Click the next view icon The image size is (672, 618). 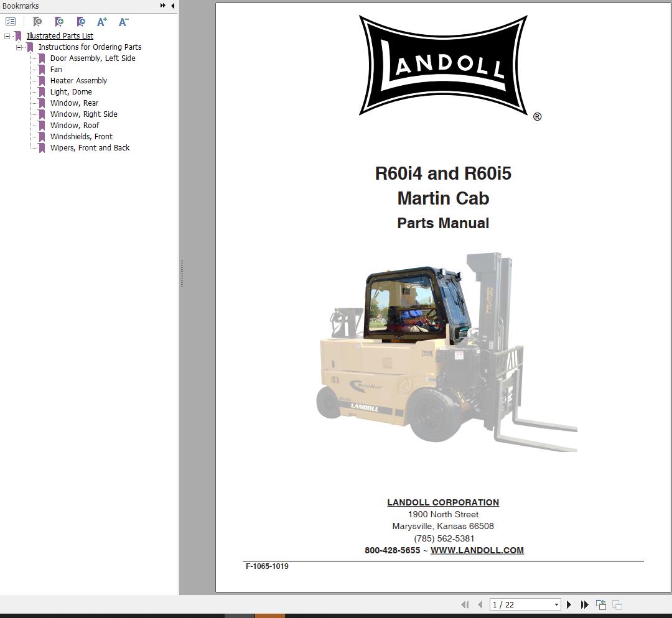click(616, 604)
